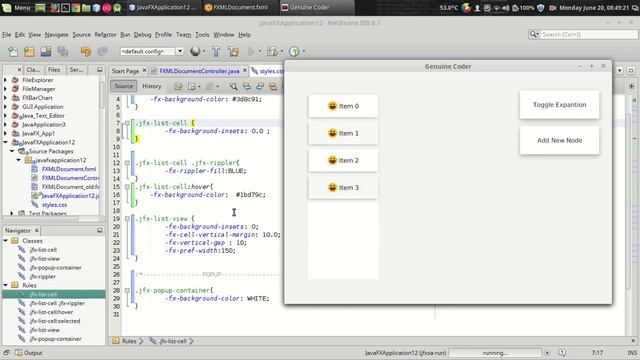Click the Redo toolbar icon
The width and height of the screenshot is (640, 360).
tap(102, 51)
